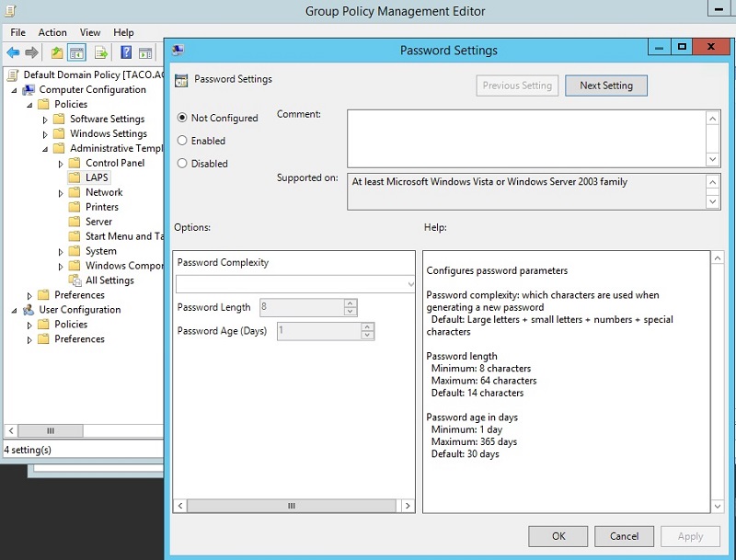Image resolution: width=736 pixels, height=560 pixels.
Task: Click the Next Setting button
Action: pos(605,85)
